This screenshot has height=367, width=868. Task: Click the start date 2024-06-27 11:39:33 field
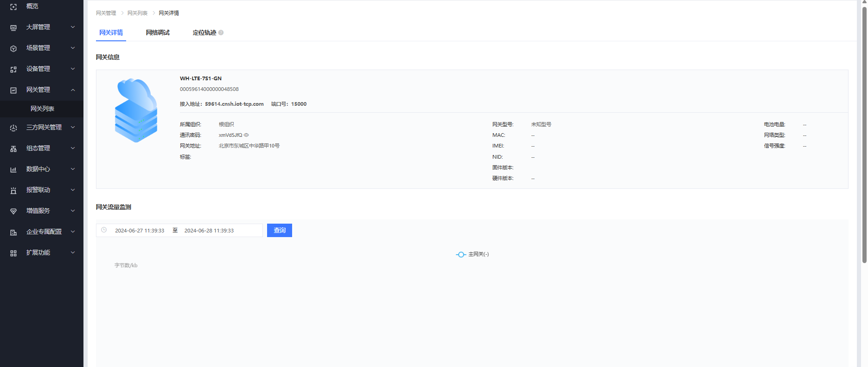coord(140,231)
